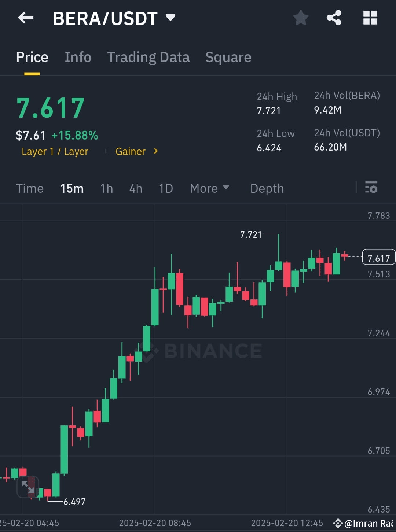396x532 pixels.
Task: Tap the fullscreen chart expand icon
Action: (28, 487)
